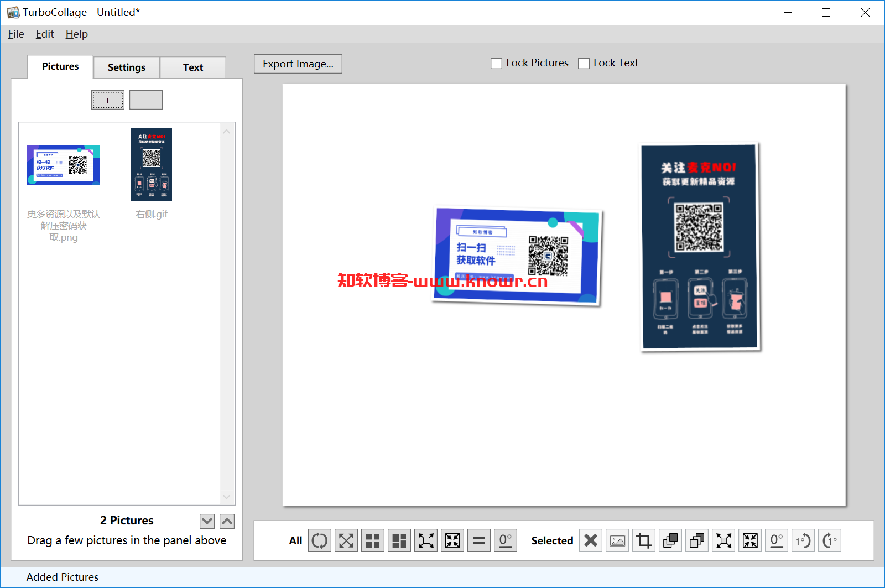This screenshot has width=885, height=588.
Task: Apply the uniform grid layout to all pictures
Action: tap(373, 540)
